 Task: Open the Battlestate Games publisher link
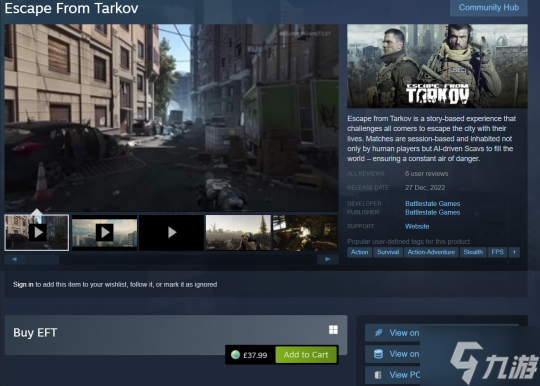coord(433,212)
